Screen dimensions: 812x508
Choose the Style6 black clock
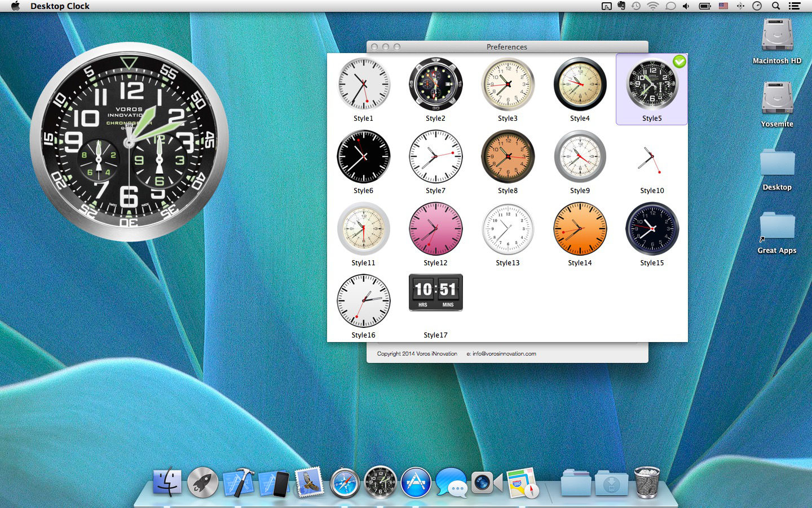tap(363, 156)
